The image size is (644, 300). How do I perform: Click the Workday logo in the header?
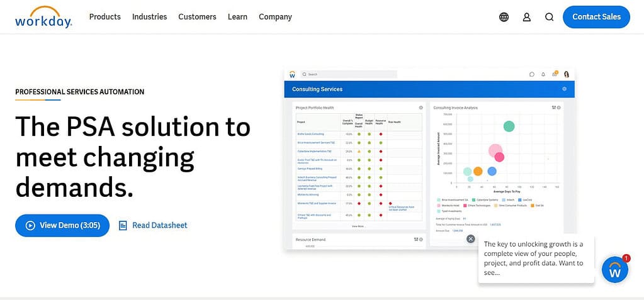tap(43, 17)
